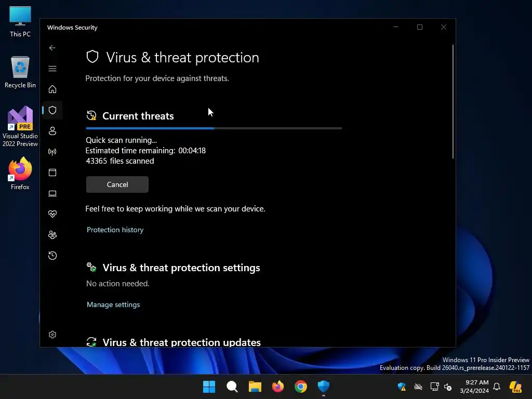Close the Windows Security window
Image resolution: width=532 pixels, height=399 pixels.
point(444,27)
